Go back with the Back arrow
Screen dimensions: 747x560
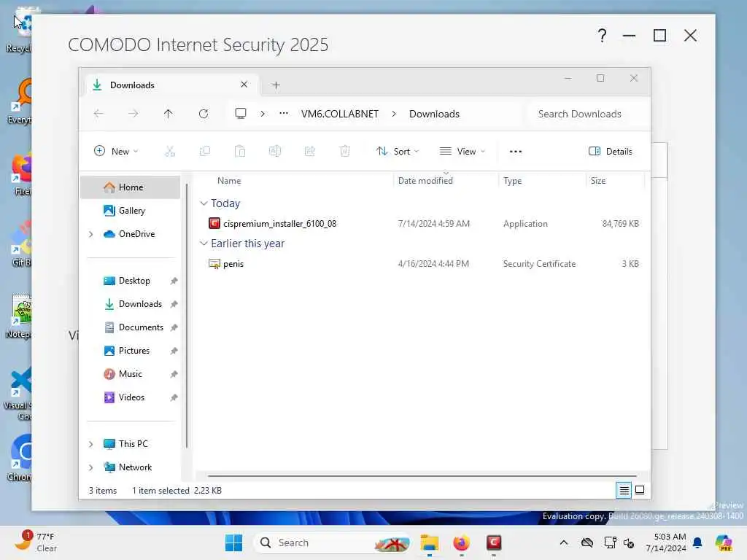[x=98, y=114]
